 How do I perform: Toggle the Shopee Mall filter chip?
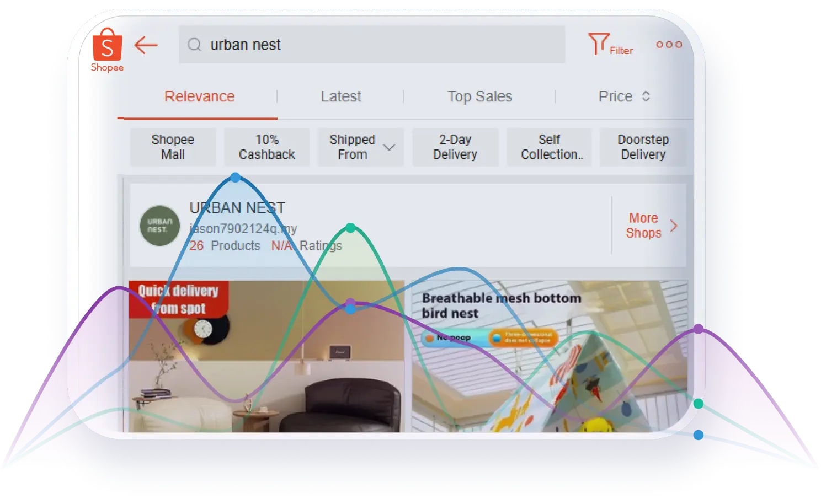point(173,147)
